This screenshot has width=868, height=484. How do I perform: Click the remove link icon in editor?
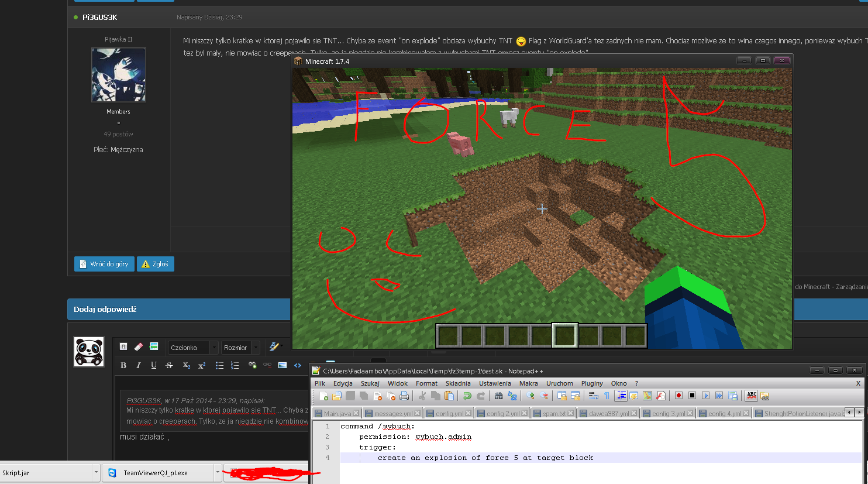267,365
